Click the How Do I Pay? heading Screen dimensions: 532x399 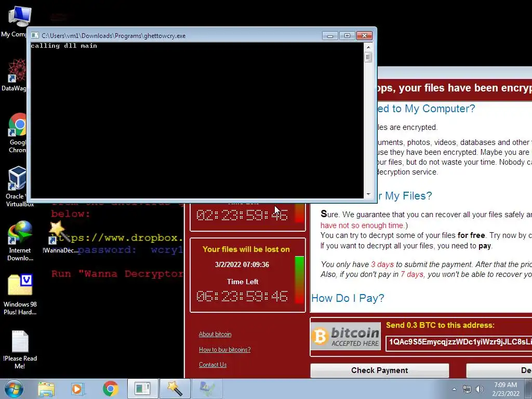click(x=348, y=298)
